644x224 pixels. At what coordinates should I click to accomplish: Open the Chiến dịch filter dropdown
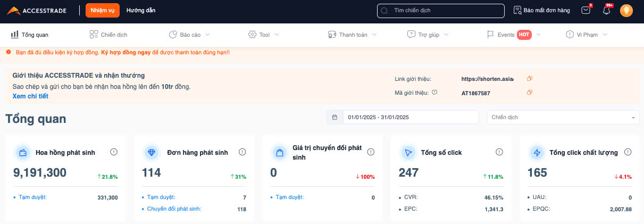[564, 117]
